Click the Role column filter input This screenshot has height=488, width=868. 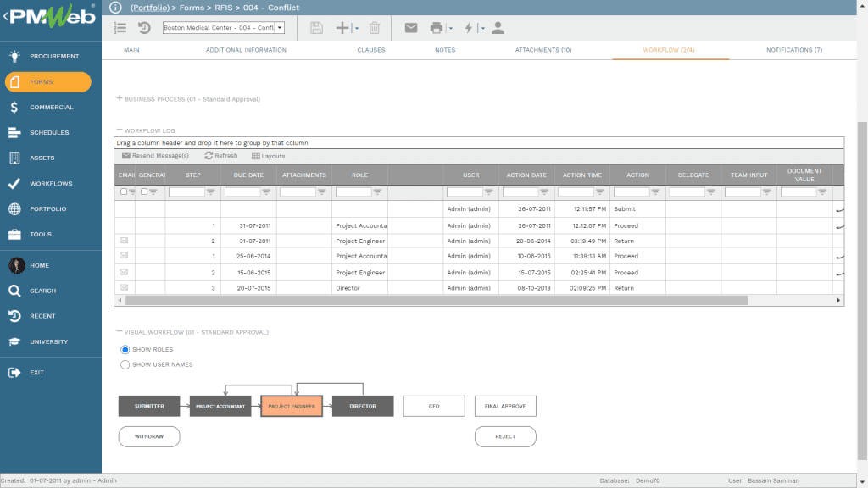(x=353, y=192)
